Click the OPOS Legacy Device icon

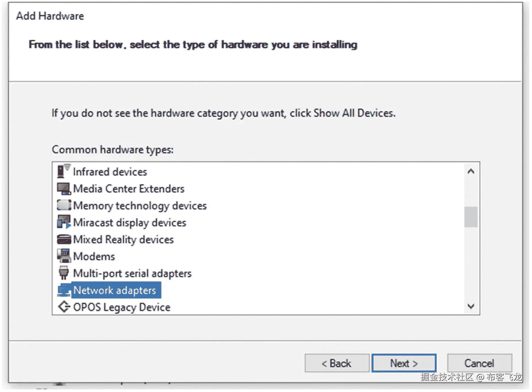click(64, 307)
